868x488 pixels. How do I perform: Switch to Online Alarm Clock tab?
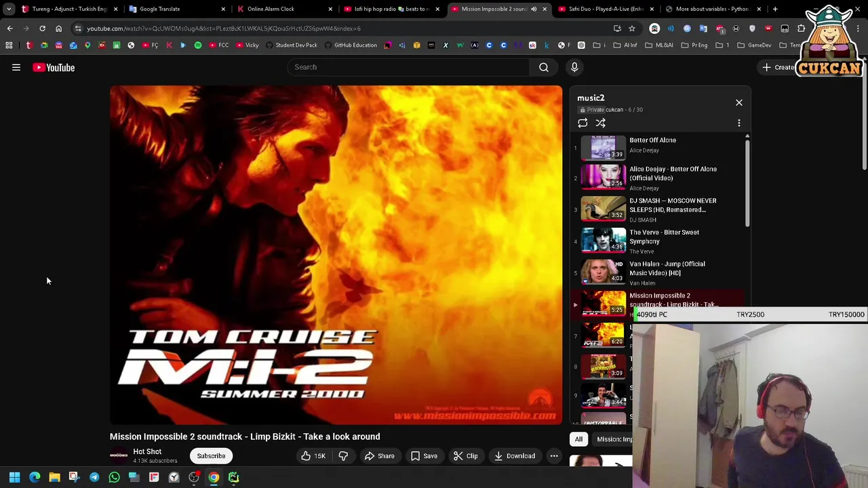283,9
